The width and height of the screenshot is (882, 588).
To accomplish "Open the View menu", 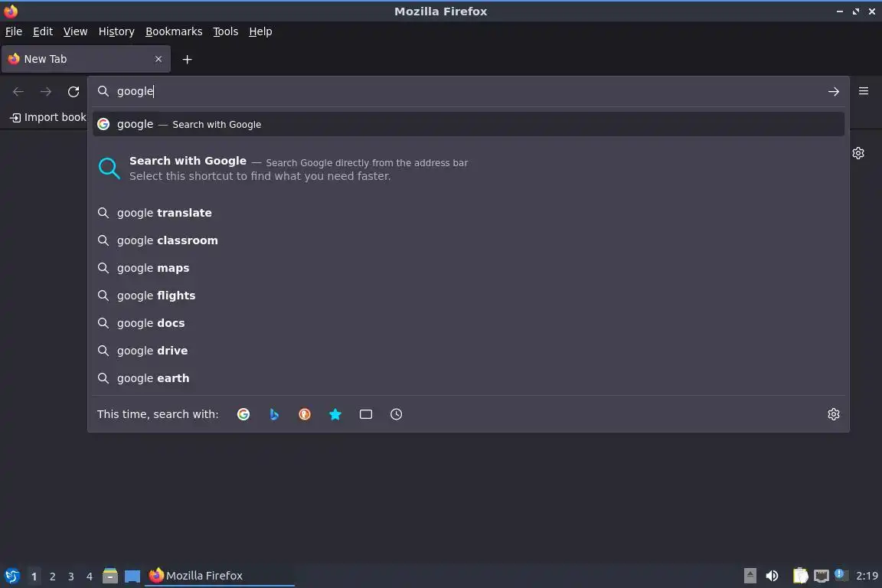I will [x=75, y=31].
